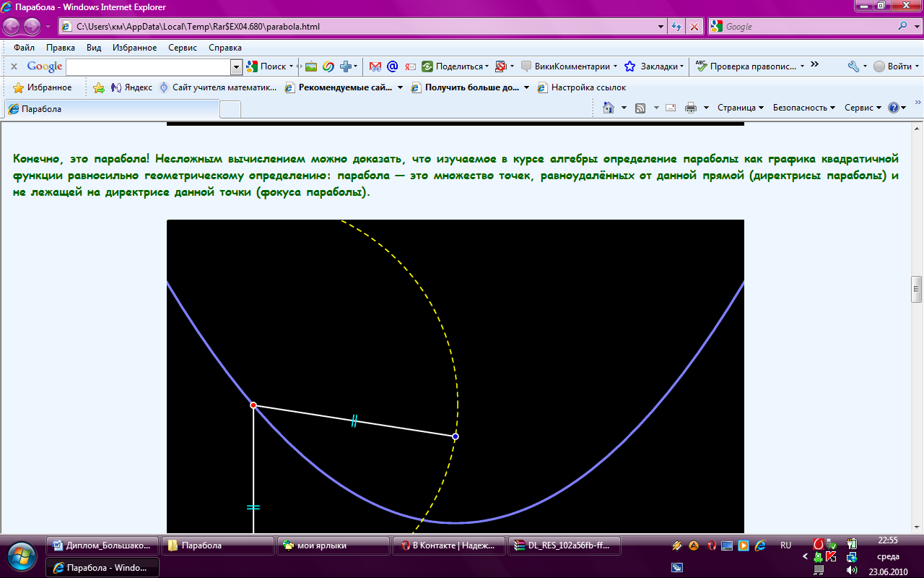This screenshot has height=578, width=924.
Task: Print the page using the printer icon
Action: click(x=690, y=108)
